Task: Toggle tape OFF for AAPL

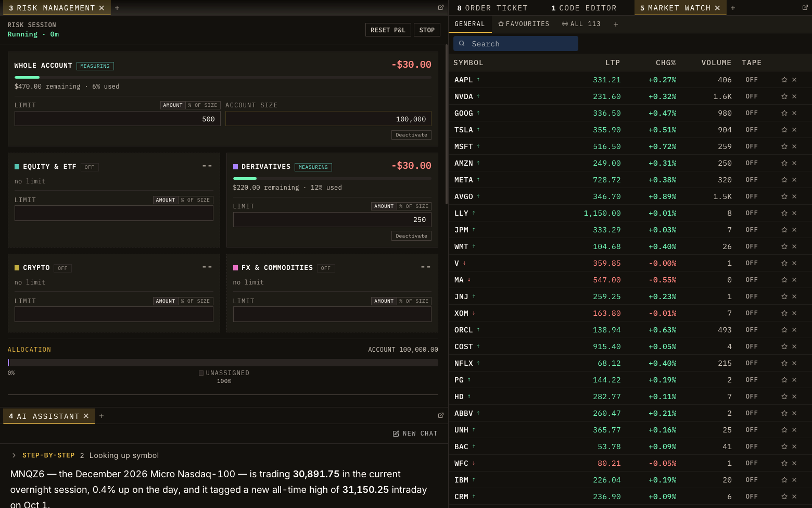Action: [x=752, y=80]
